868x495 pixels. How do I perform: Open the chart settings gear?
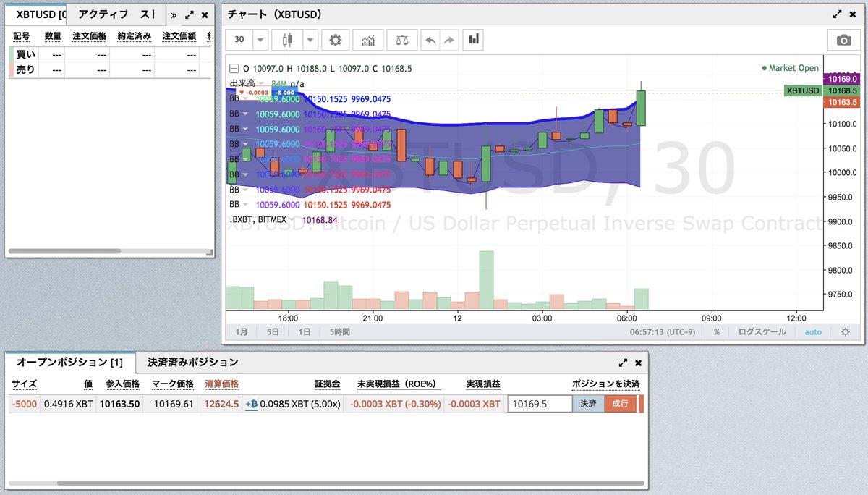click(335, 40)
